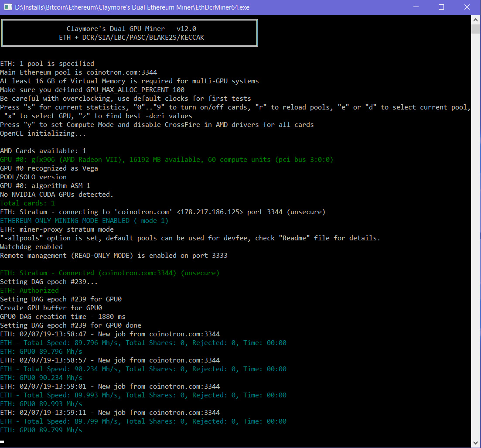
Task: Click the ETHEREUM-ONLY MINING MODE ENABLED line
Action: coord(84,221)
